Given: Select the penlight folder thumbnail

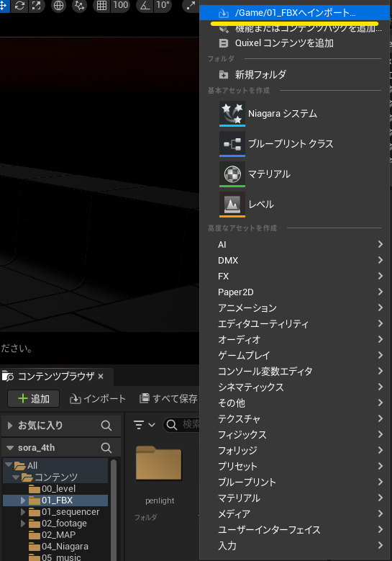Looking at the screenshot, I should pyautogui.click(x=159, y=463).
